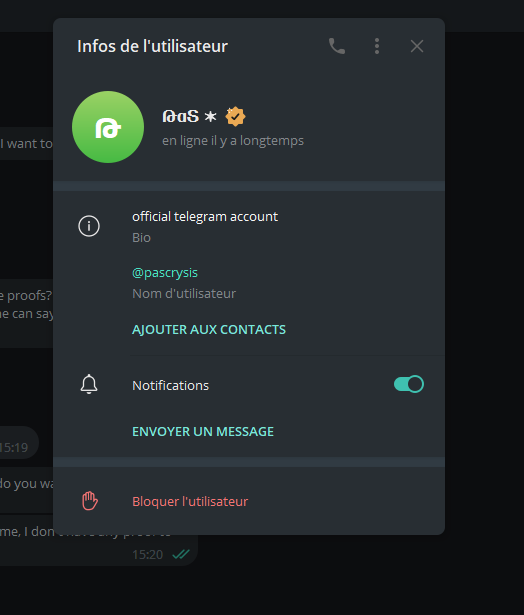Start a voice call with phone icon
Viewport: 524px width, 615px height.
tap(337, 46)
